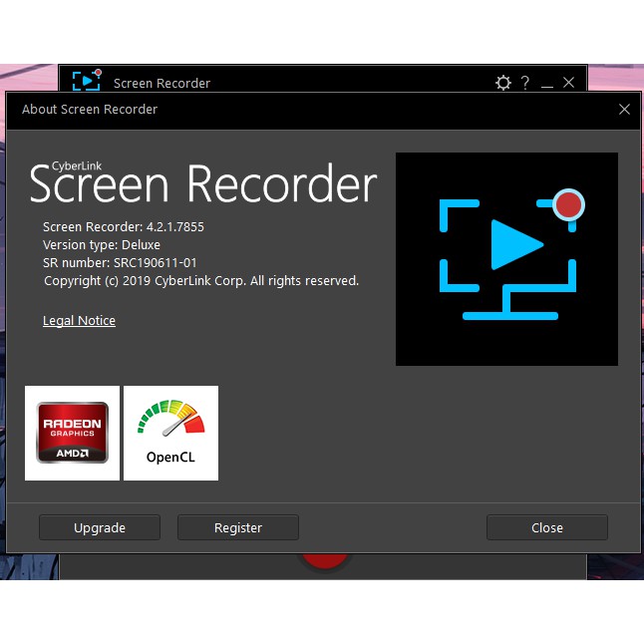The height and width of the screenshot is (644, 644).
Task: Click the help question mark icon
Action: coord(525,83)
